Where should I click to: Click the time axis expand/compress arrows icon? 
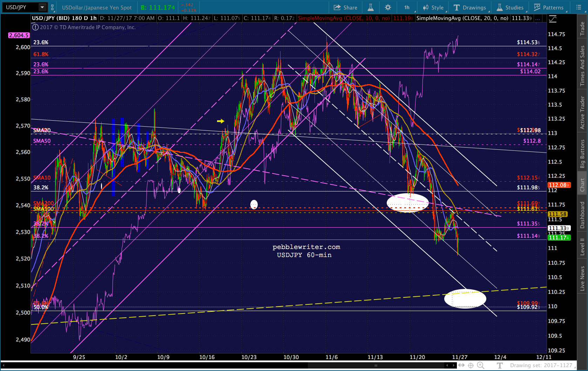tap(461, 365)
